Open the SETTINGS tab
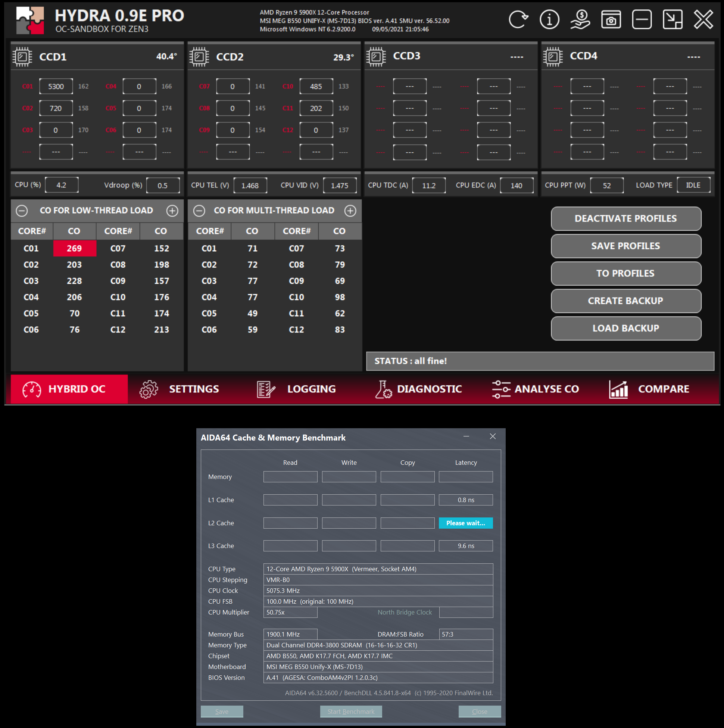724x728 pixels. (179, 389)
